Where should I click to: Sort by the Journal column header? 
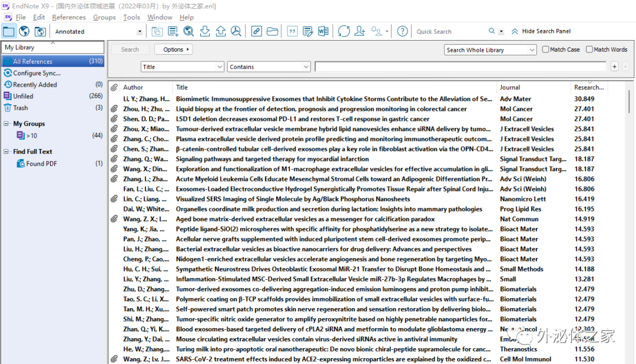coord(534,87)
